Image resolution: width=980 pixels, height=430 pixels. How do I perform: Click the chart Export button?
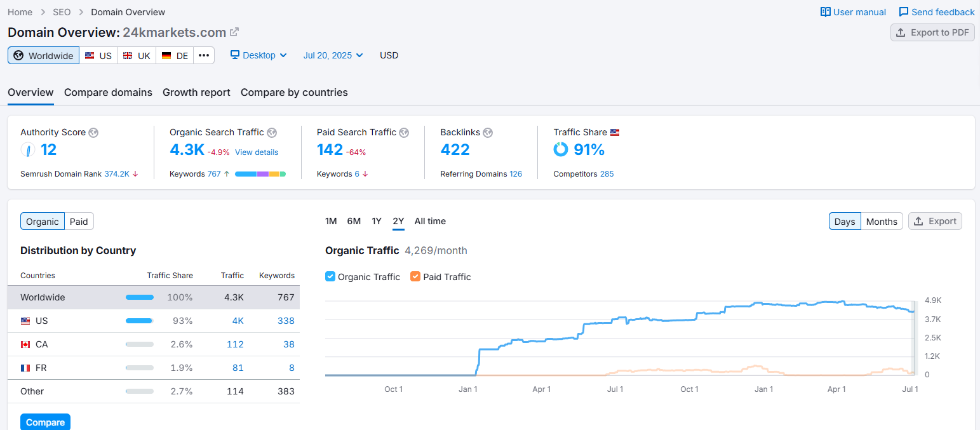point(935,221)
